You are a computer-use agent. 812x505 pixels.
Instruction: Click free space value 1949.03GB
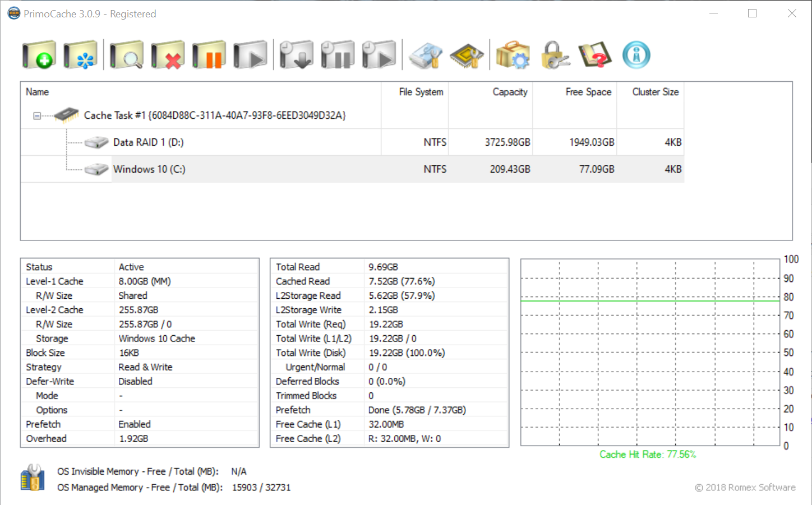592,142
